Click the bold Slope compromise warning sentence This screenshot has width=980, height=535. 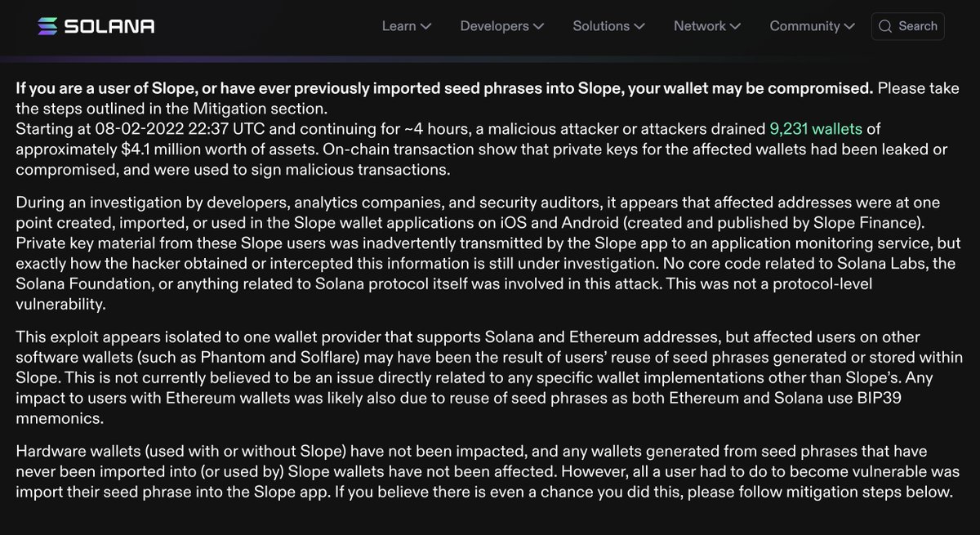[x=444, y=88]
